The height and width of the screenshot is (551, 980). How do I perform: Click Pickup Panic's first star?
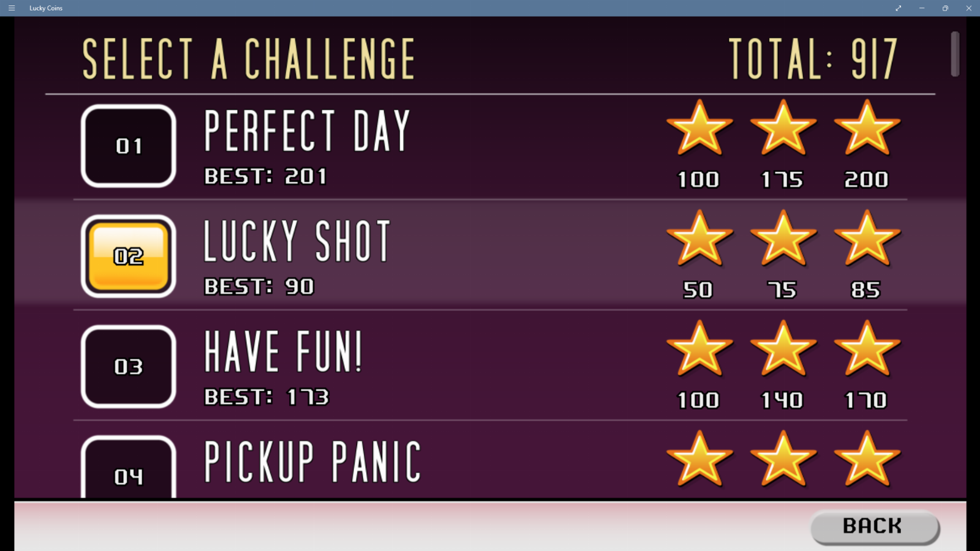[x=699, y=459]
